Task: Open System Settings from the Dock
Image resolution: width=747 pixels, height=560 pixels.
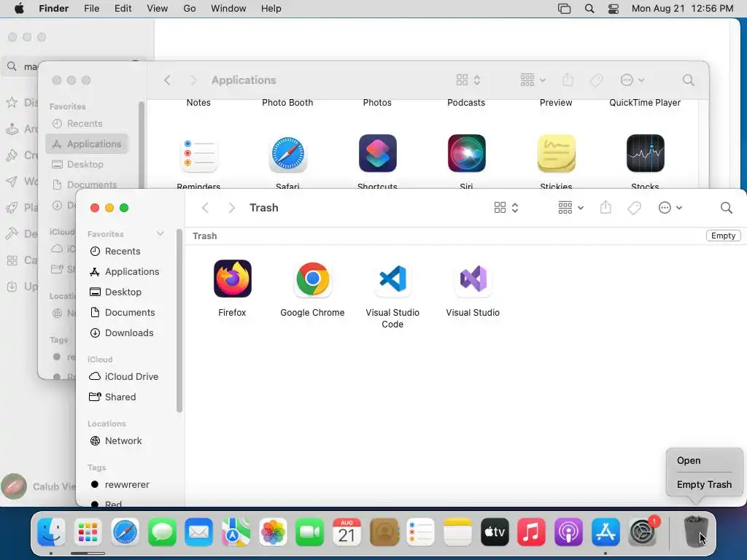Action: coord(642,532)
